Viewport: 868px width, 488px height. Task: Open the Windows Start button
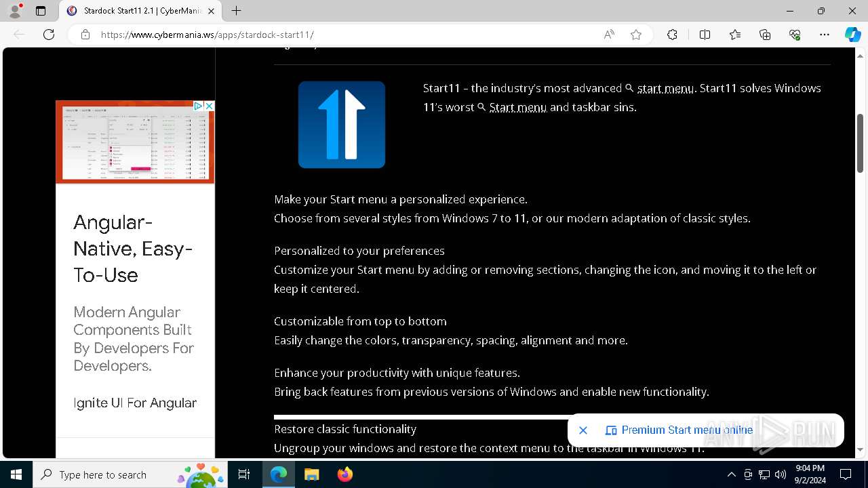point(16,474)
